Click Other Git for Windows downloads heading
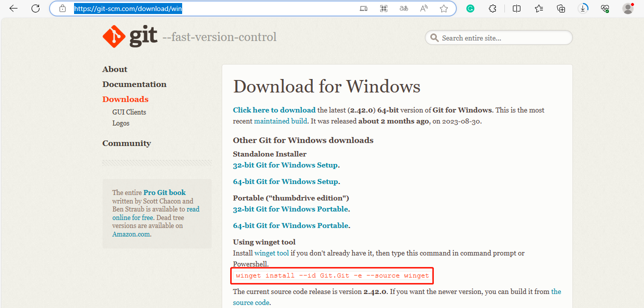 pyautogui.click(x=303, y=140)
